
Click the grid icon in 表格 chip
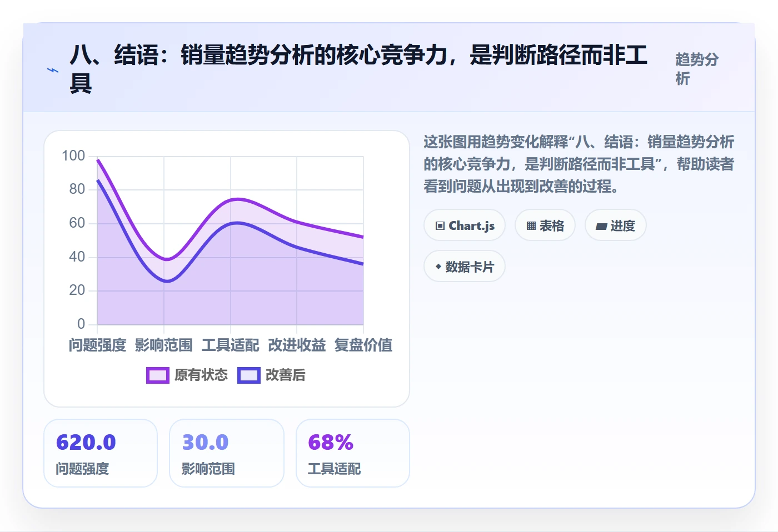pyautogui.click(x=531, y=226)
